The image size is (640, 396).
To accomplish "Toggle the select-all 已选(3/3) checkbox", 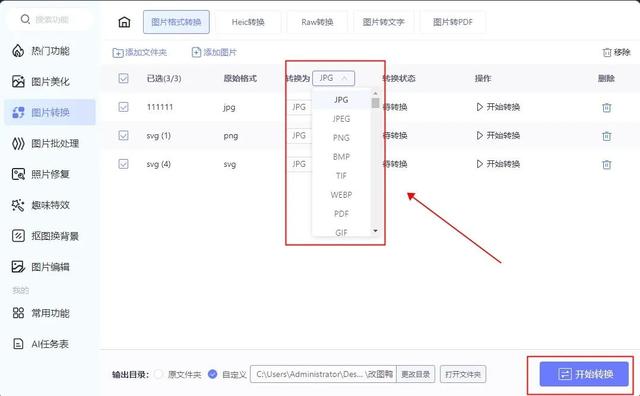I will 123,78.
